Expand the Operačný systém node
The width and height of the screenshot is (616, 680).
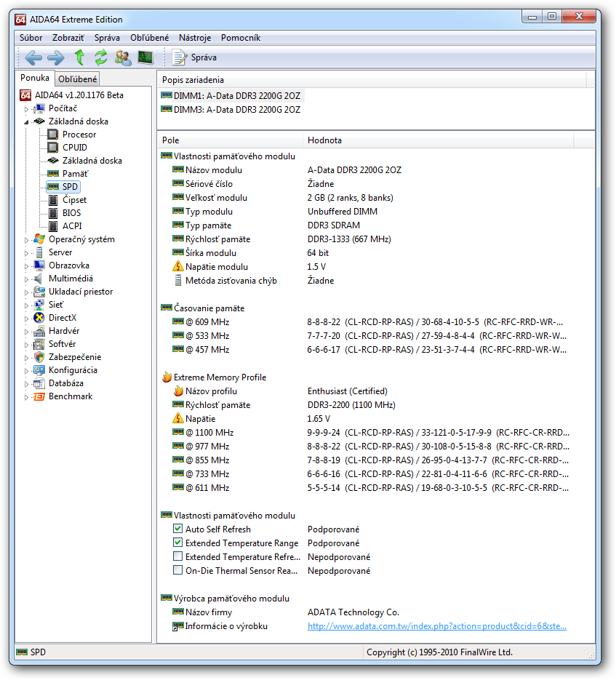pos(26,240)
